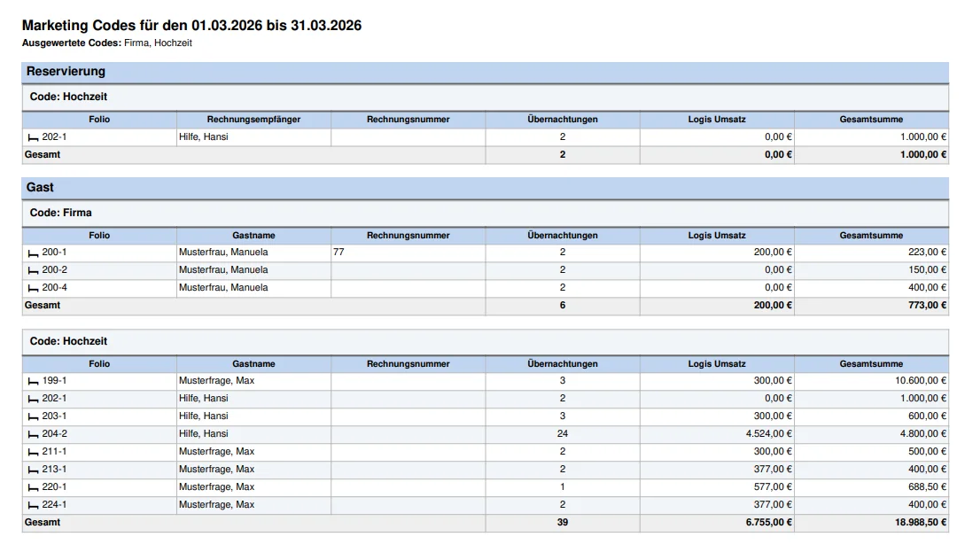Click 'Musterfrau, Manuela' in the 200-4 row
Image resolution: width=965 pixels, height=560 pixels.
click(223, 287)
